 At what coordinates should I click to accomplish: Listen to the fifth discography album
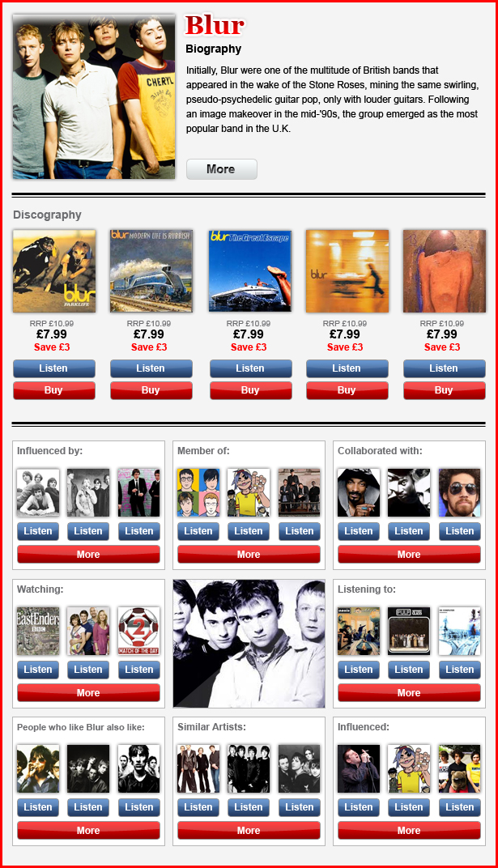click(x=445, y=368)
